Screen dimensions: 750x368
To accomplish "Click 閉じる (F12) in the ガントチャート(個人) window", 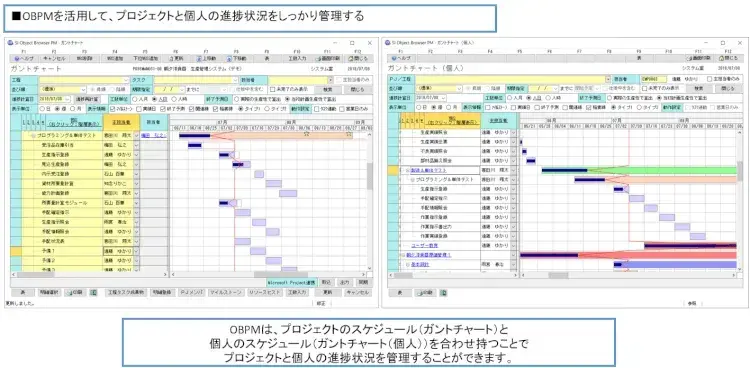I will 728,58.
